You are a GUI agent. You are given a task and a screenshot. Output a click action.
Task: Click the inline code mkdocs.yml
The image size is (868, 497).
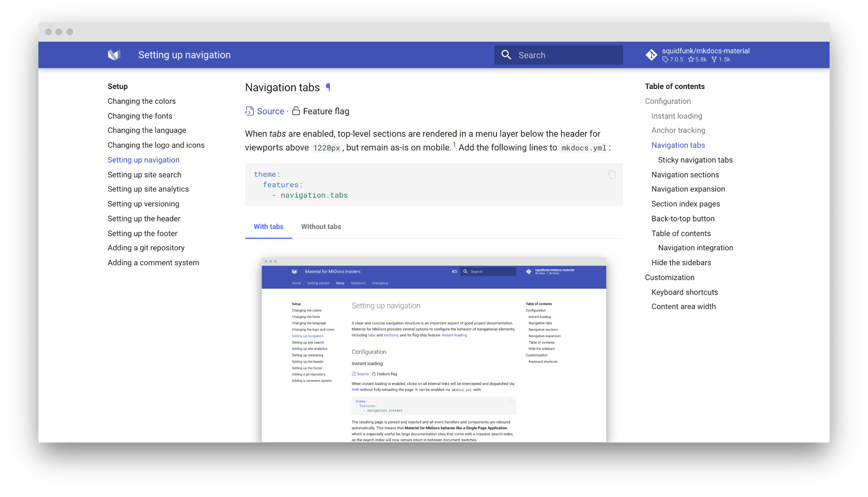coord(584,148)
